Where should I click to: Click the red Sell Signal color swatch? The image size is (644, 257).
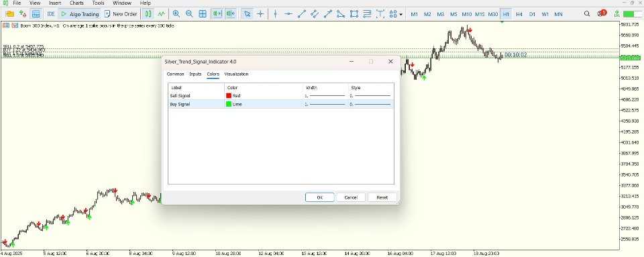coord(229,96)
